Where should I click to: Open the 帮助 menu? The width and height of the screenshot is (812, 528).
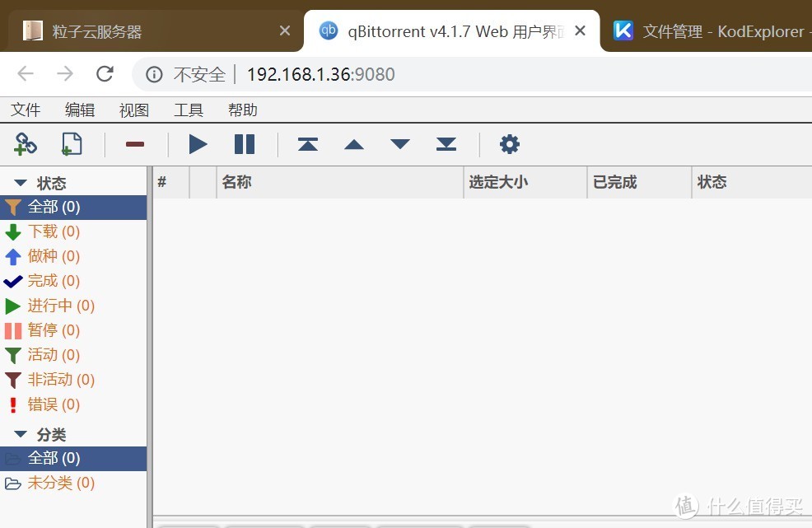click(243, 110)
